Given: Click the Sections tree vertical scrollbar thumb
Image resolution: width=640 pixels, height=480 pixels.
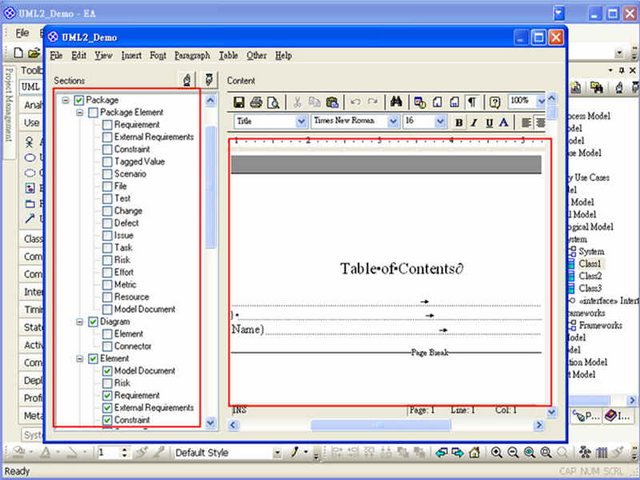Looking at the screenshot, I should click(211, 187).
